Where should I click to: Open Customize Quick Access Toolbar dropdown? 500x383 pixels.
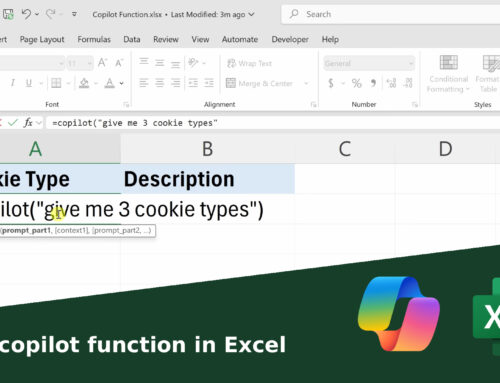pyautogui.click(x=74, y=14)
